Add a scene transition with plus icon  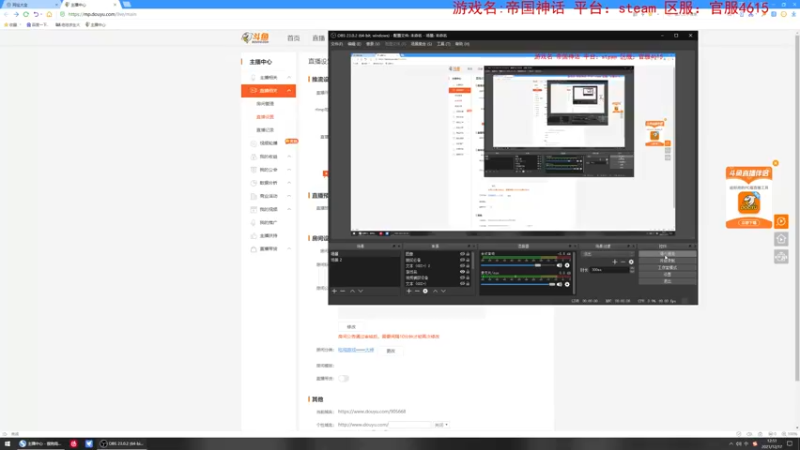coord(615,262)
